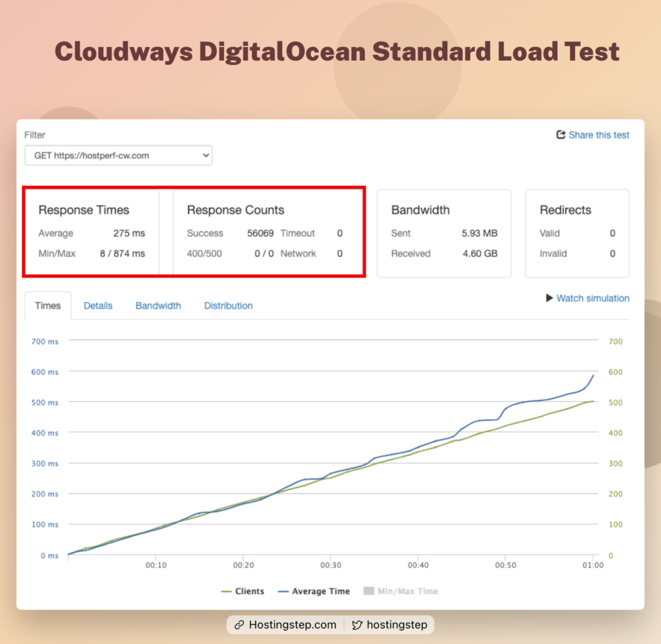
Task: Toggle Average Time series in legend
Action: point(314,591)
